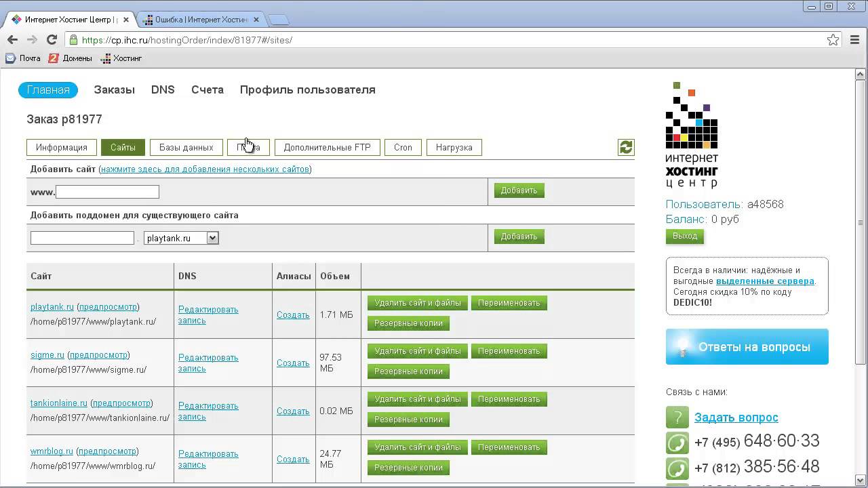Open the sigme.ru site link

tap(47, 355)
